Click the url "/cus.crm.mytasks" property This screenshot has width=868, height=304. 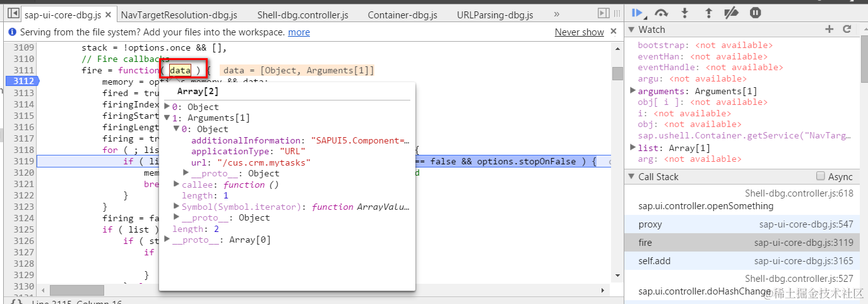pyautogui.click(x=251, y=162)
